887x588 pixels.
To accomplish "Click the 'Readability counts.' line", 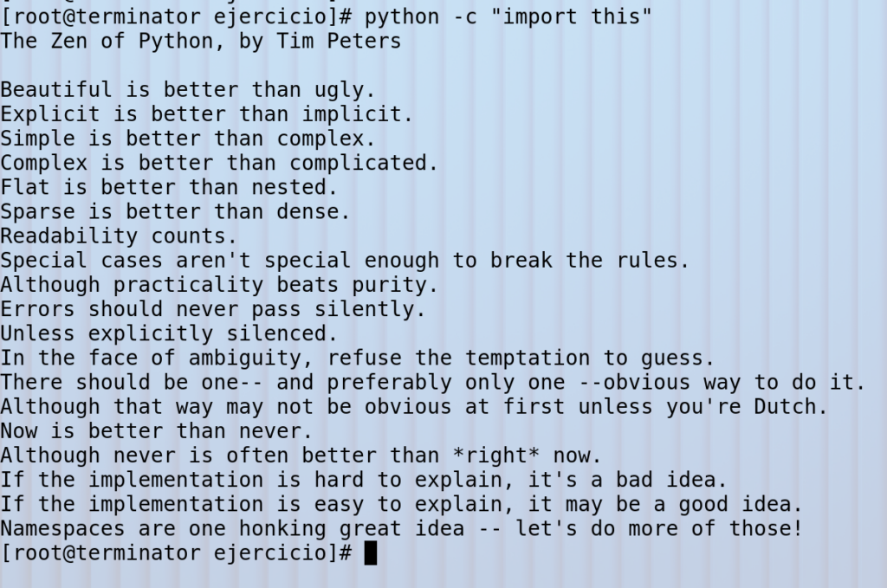I will [x=119, y=236].
